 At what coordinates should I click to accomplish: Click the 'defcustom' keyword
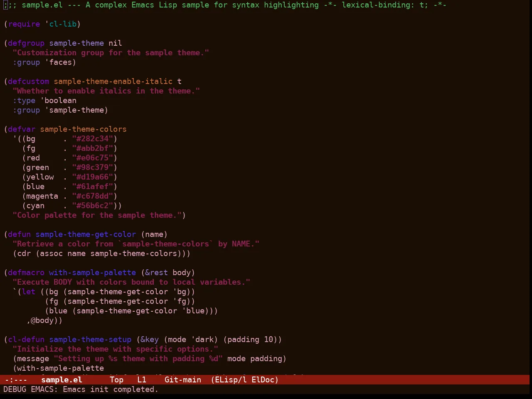29,81
